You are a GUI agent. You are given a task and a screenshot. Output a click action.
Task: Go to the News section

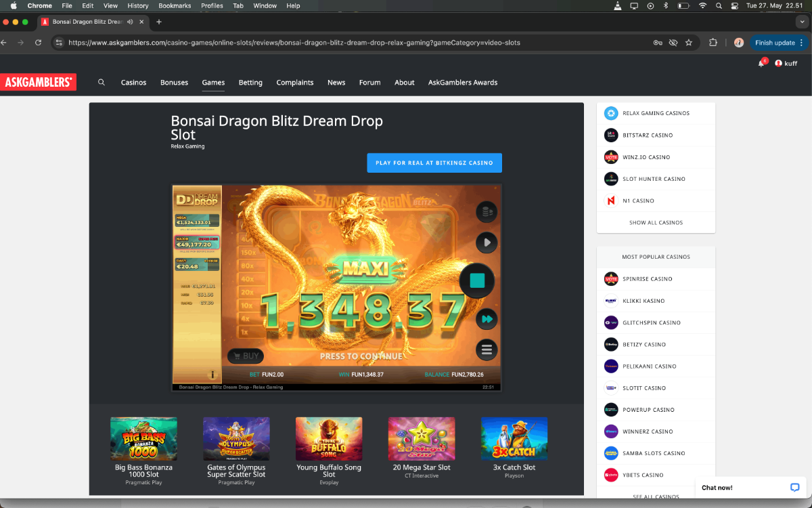coord(336,83)
